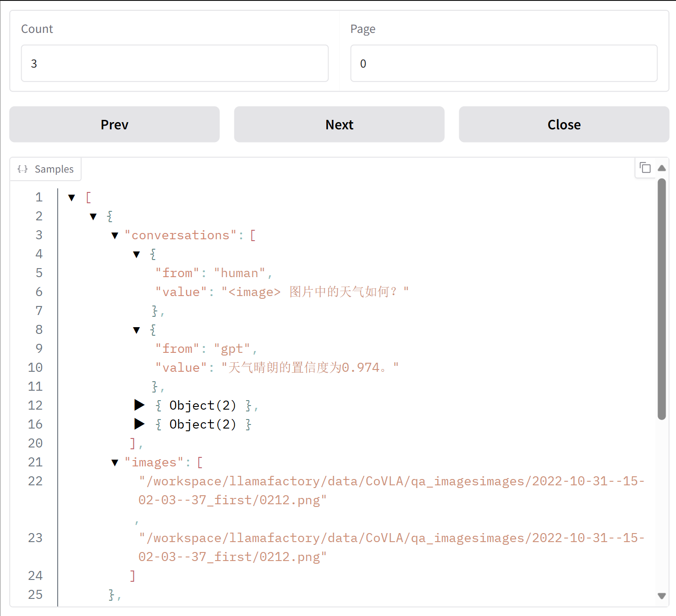
Task: Click the scrollbar down arrow
Action: tap(662, 596)
